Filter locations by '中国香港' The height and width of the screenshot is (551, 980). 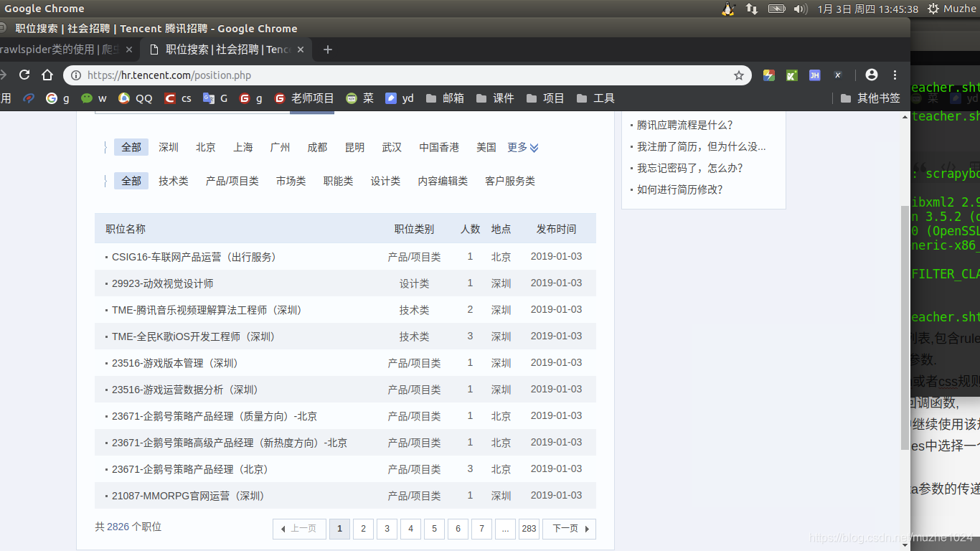(x=439, y=147)
